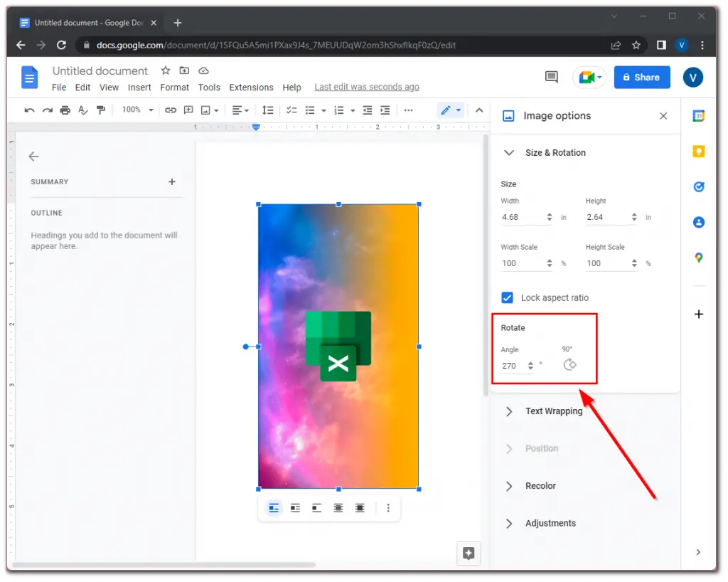Uncheck Lock aspect ratio
Screen dimensions: 728x582
507,297
